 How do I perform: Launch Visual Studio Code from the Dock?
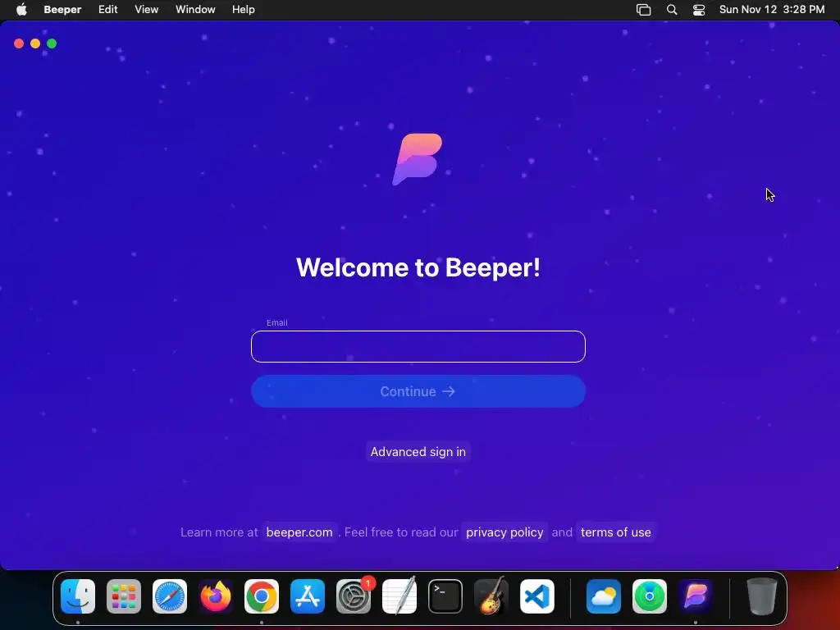[537, 596]
